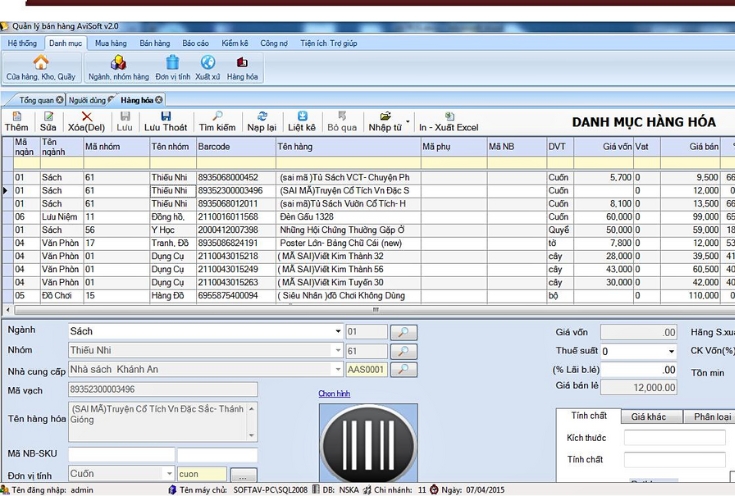
Task: Click the Tính chất input field
Action: (x=675, y=460)
